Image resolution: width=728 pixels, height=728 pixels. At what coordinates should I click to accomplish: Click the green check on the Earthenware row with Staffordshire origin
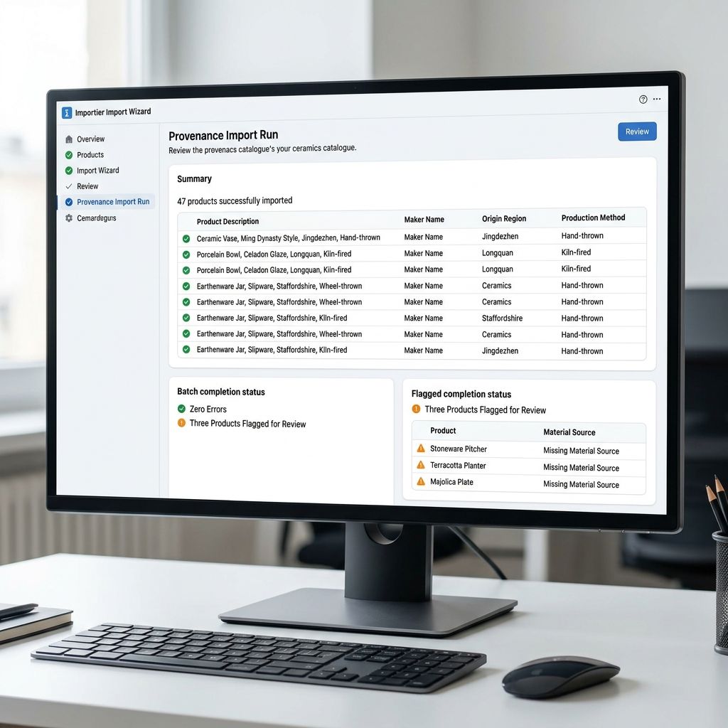click(186, 318)
